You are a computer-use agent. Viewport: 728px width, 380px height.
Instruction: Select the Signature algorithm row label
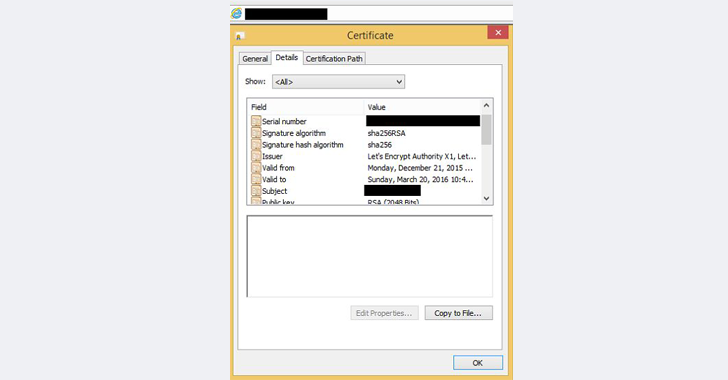tap(294, 133)
